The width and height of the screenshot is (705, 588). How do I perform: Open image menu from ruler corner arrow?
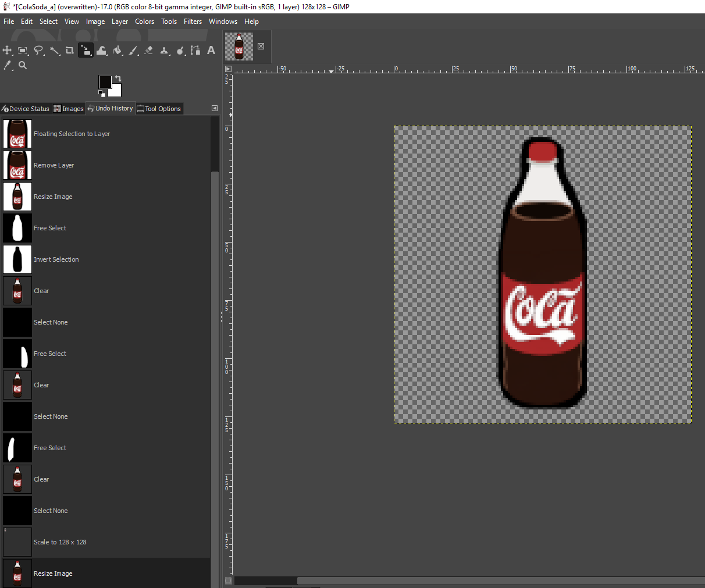(x=228, y=69)
